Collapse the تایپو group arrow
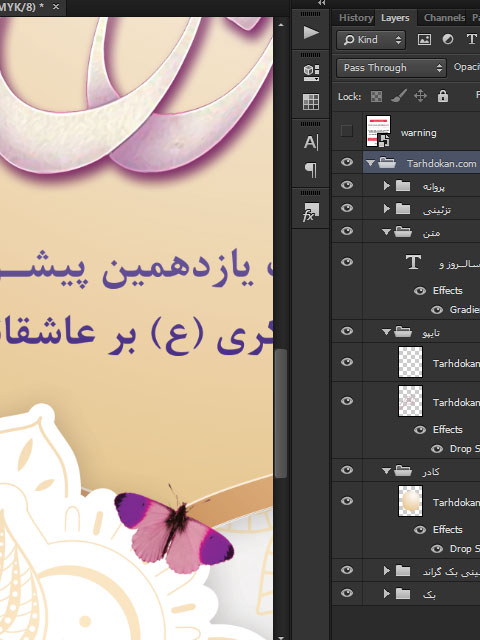 (x=386, y=332)
